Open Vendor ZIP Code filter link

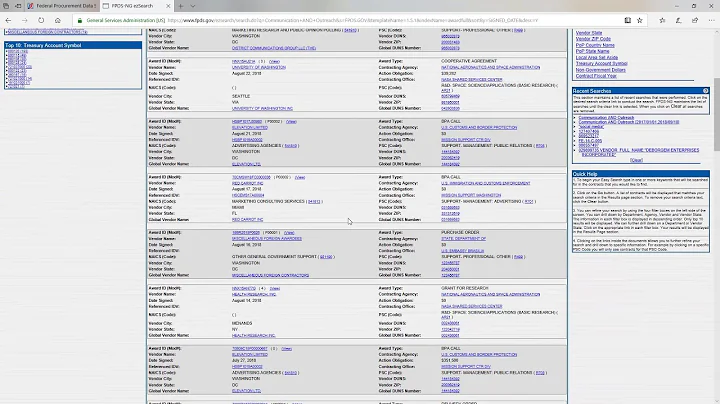(593, 39)
